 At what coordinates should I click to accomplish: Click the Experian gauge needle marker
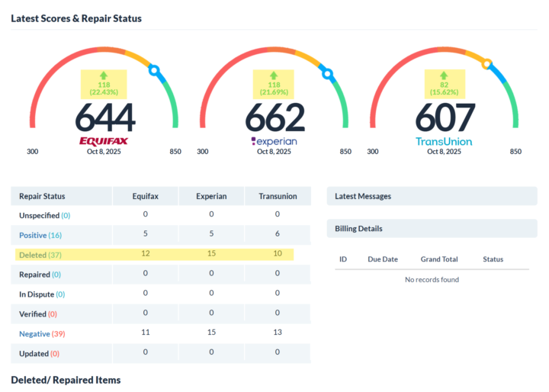tap(328, 74)
